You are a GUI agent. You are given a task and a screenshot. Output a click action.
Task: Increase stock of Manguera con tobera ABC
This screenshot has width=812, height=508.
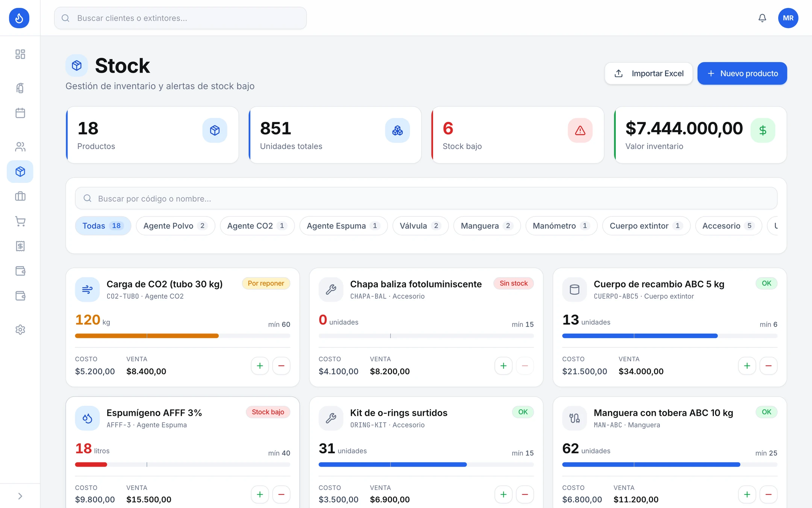click(x=747, y=494)
